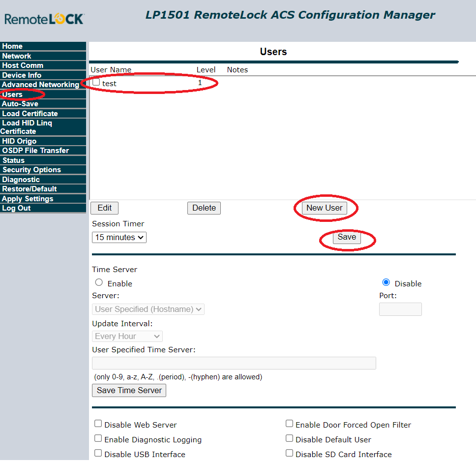Toggle Disable SD Card Interface checkbox

(x=290, y=453)
